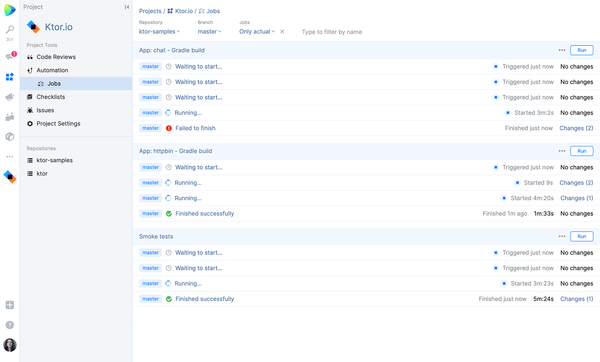This screenshot has width=600, height=362.
Task: Open more options for Smoke tests
Action: pyautogui.click(x=562, y=236)
